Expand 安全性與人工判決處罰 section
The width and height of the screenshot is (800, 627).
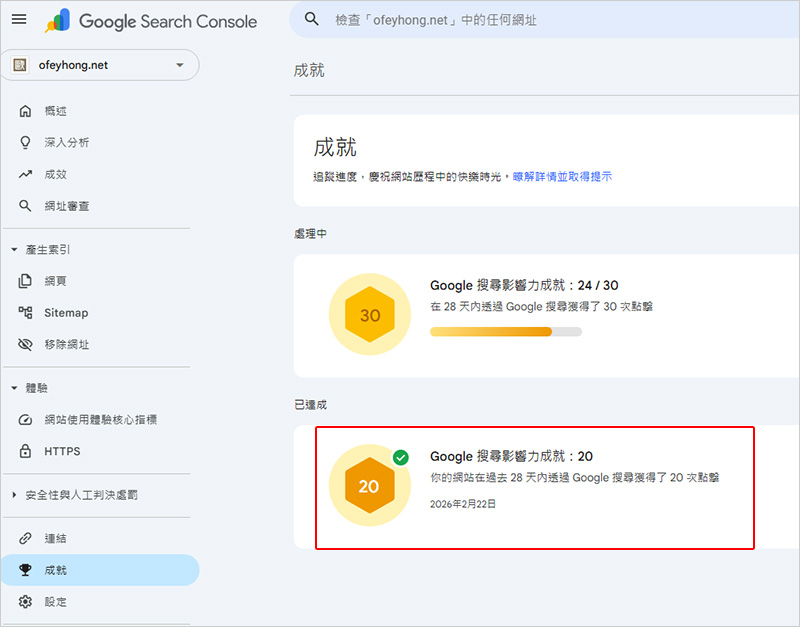(14, 495)
